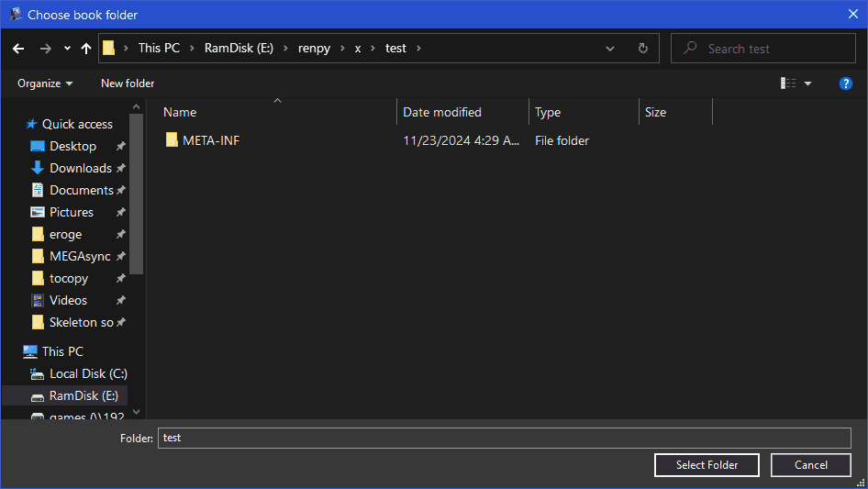Click the Pictures icon in sidebar
Screen dimensions: 868x489
pyautogui.click(x=37, y=212)
